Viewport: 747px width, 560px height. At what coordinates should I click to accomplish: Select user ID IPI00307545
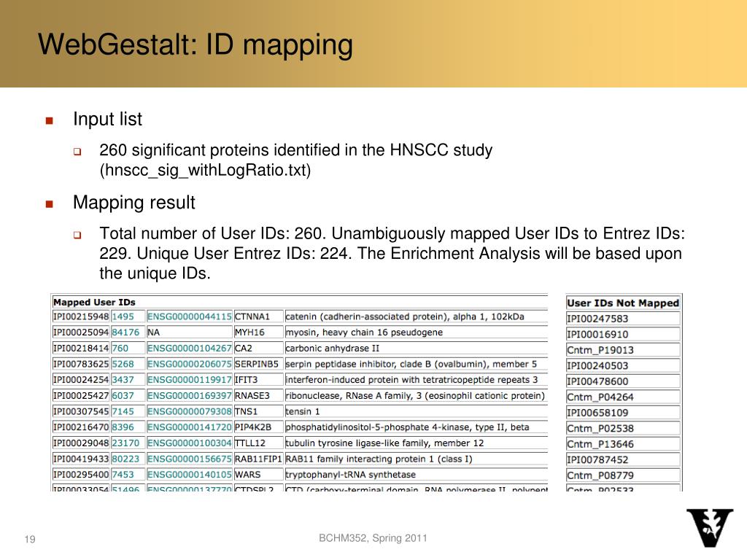(81, 411)
